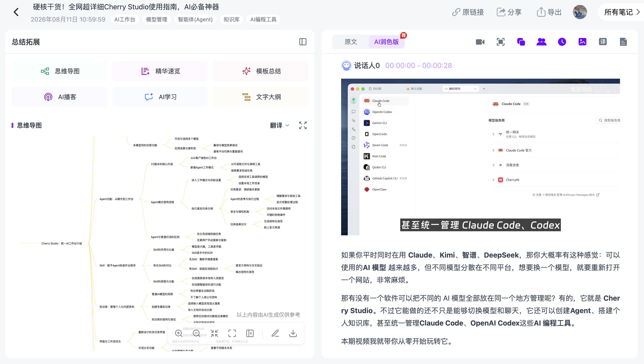Zoom out the mind map
Viewport: 644px width, 364px height.
pos(197,333)
